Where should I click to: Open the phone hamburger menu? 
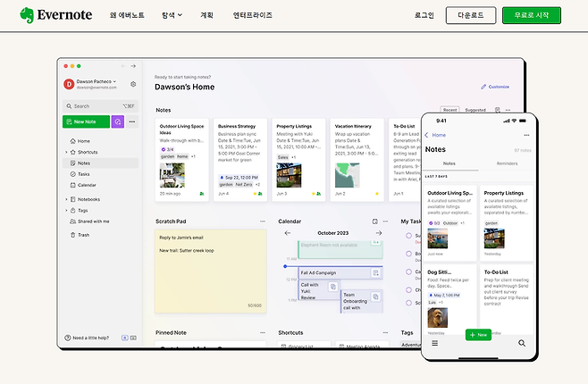(434, 343)
